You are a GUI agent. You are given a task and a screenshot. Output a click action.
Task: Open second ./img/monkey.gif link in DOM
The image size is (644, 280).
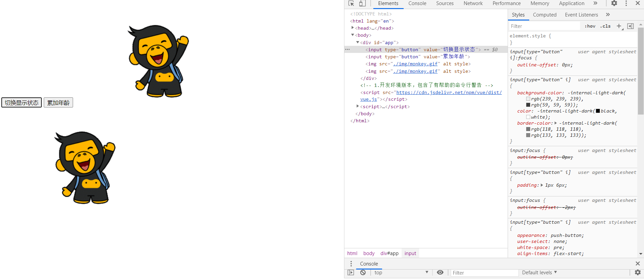pyautogui.click(x=415, y=71)
